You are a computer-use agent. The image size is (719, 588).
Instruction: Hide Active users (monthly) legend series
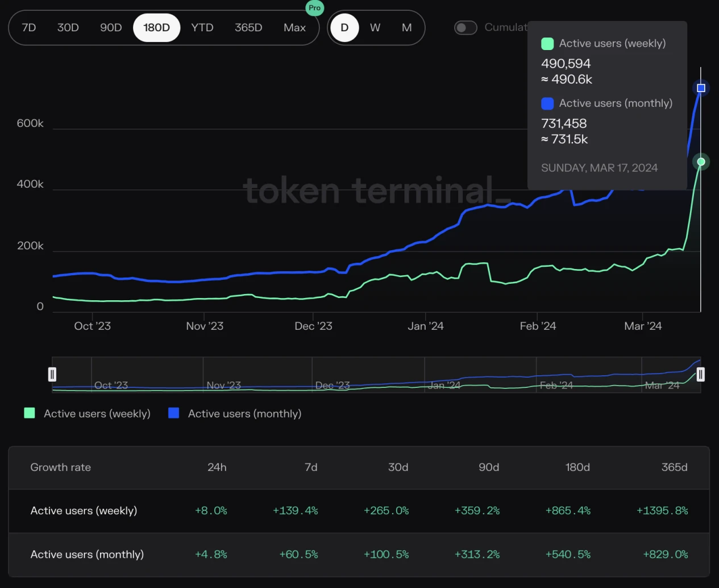pyautogui.click(x=235, y=413)
